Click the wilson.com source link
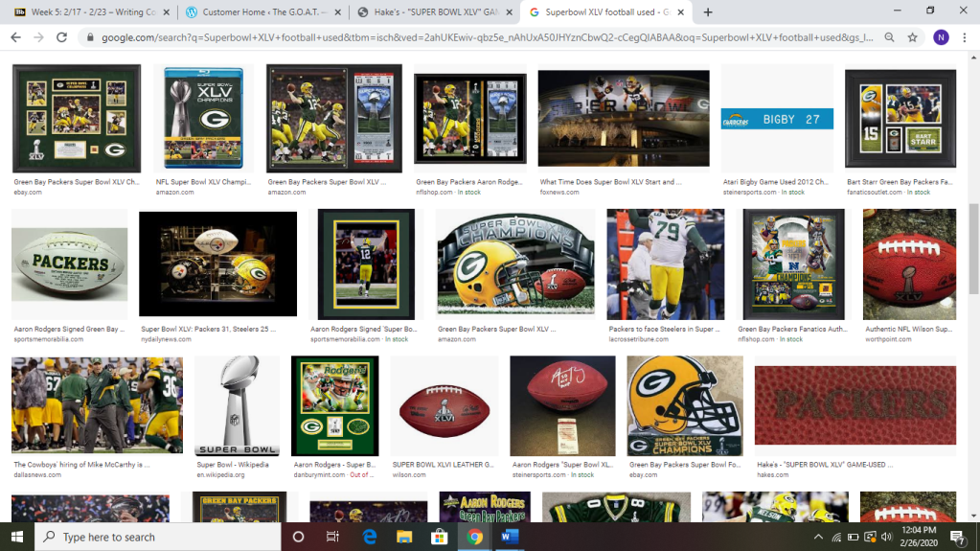The image size is (980, 551). 409,474
